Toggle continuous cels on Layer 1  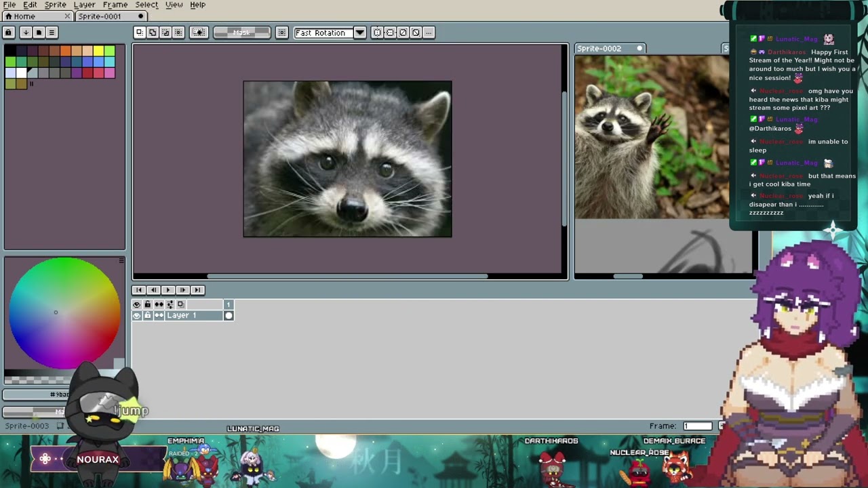(159, 316)
